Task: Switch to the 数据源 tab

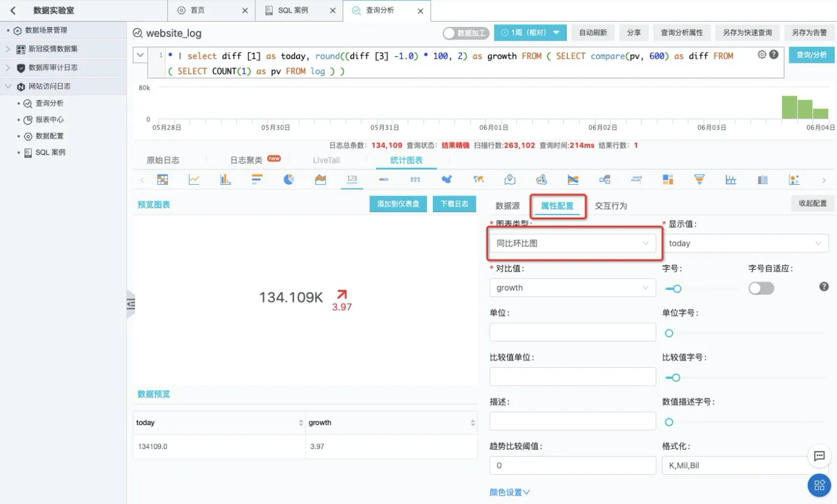Action: [x=508, y=206]
